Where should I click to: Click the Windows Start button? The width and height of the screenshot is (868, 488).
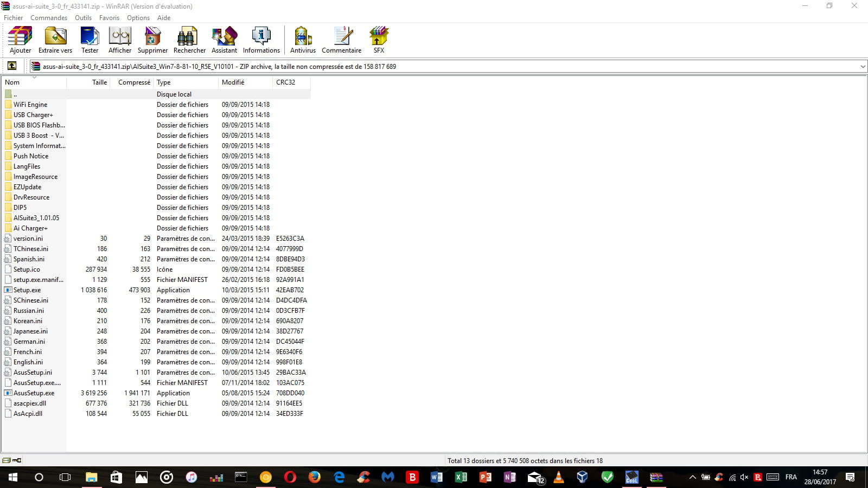tap(13, 477)
